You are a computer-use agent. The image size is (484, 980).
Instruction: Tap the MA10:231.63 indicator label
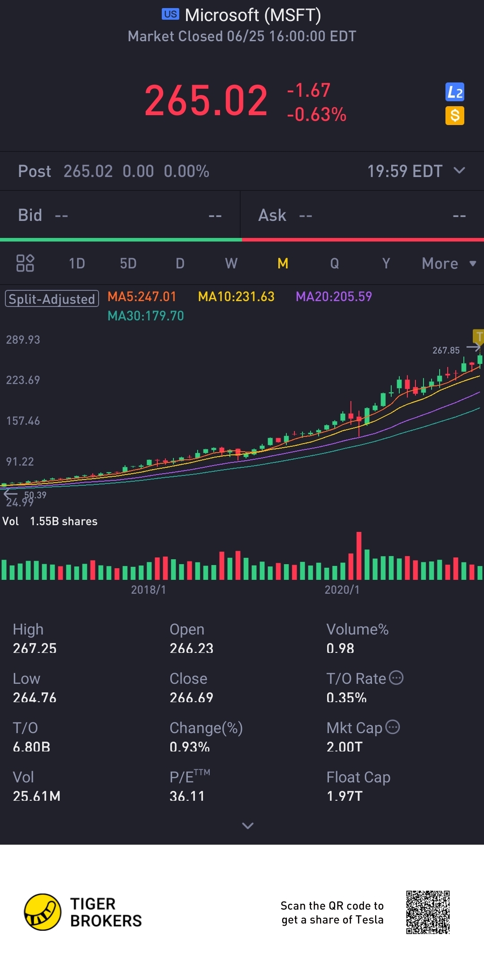[x=236, y=297]
